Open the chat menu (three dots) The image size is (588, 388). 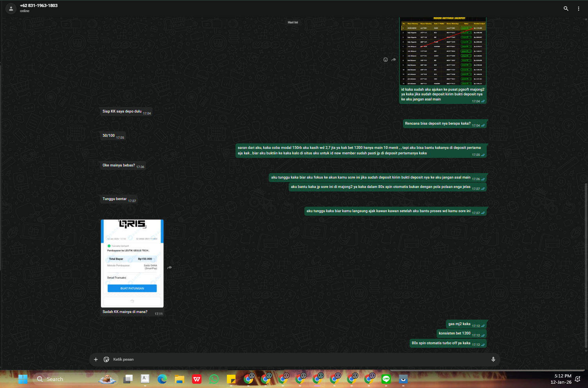(x=579, y=8)
